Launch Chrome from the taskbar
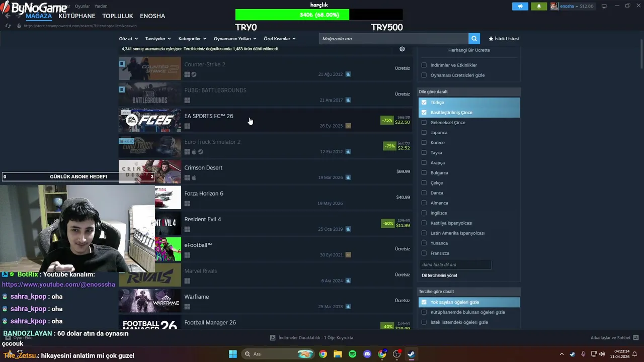This screenshot has height=362, width=644. pyautogui.click(x=323, y=354)
